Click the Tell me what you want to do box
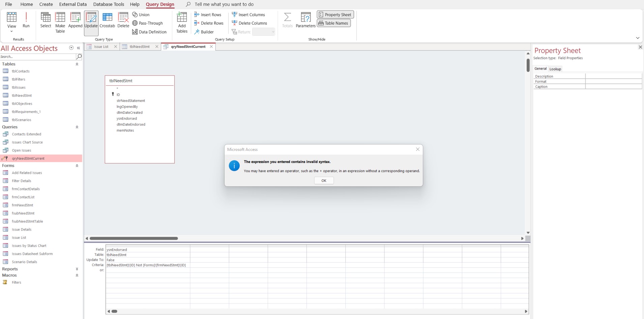 (224, 4)
